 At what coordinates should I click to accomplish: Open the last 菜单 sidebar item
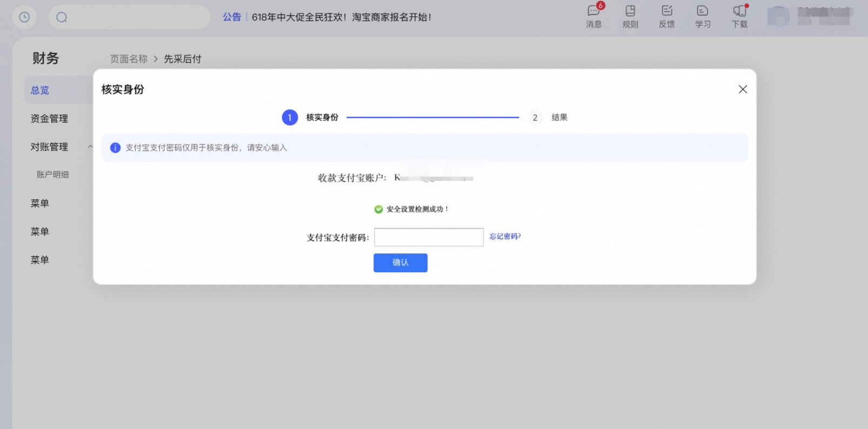(39, 259)
